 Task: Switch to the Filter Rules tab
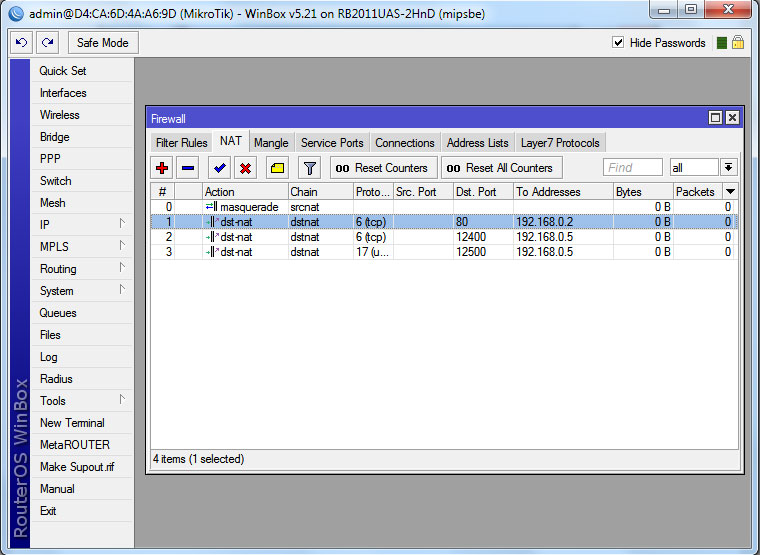click(x=181, y=143)
